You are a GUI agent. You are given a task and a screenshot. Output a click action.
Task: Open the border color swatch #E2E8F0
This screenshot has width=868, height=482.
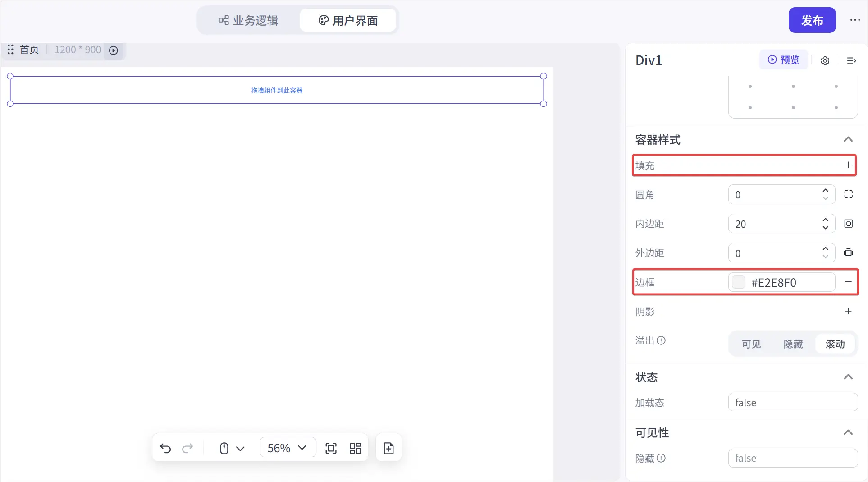[738, 282]
